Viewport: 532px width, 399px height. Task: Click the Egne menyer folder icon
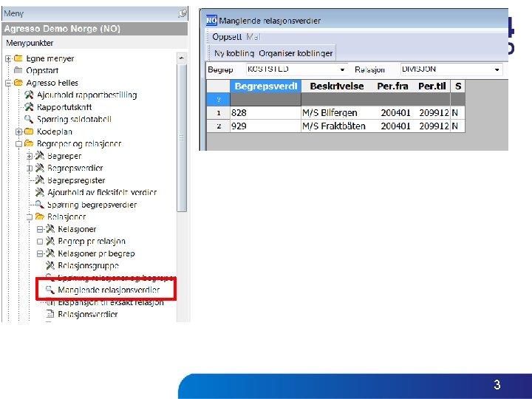coord(18,58)
